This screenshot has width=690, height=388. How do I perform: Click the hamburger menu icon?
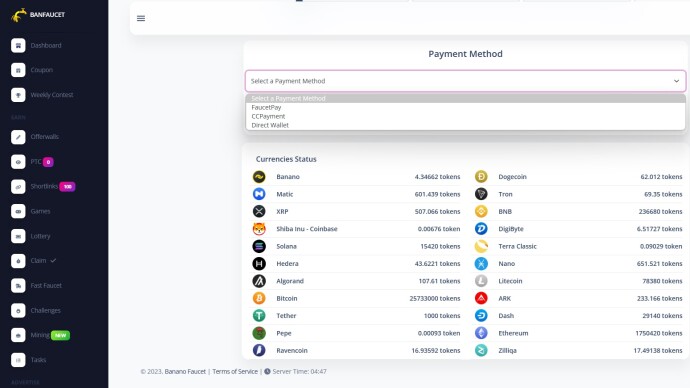coord(141,18)
